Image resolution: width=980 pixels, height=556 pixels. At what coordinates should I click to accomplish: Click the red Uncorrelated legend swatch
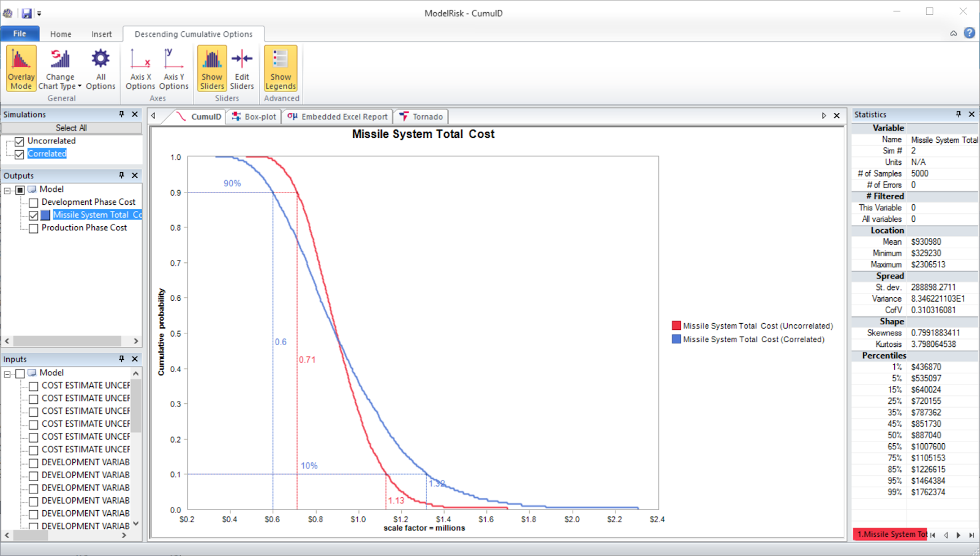click(x=676, y=326)
